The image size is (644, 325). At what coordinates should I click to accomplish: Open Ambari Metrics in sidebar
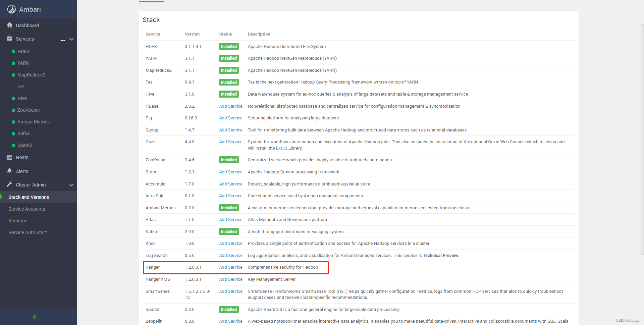(34, 122)
